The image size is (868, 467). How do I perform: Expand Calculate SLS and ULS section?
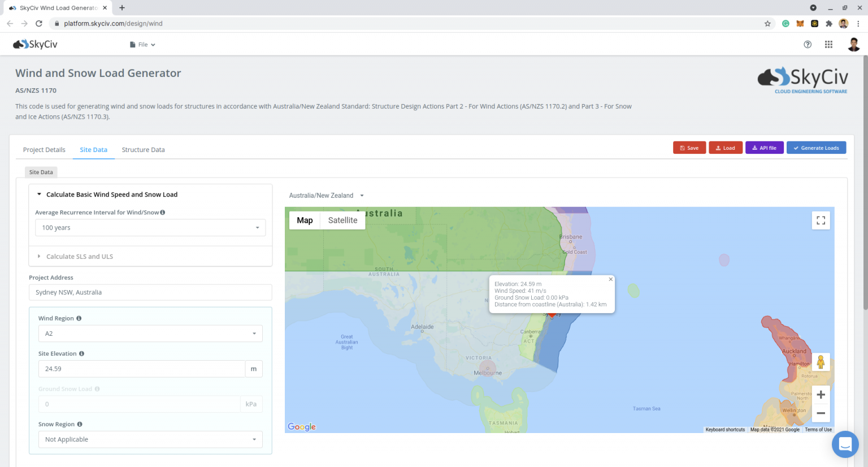[x=79, y=257]
